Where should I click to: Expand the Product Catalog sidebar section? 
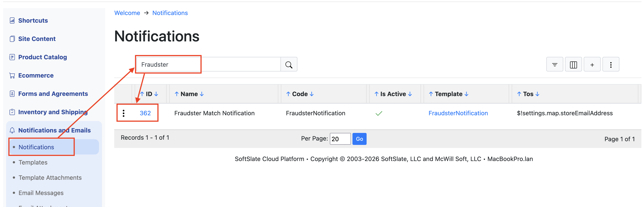[42, 57]
